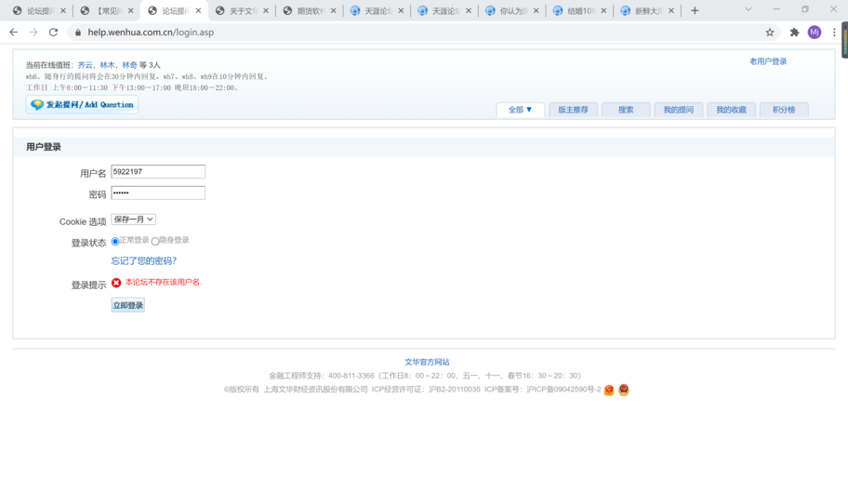Open the MJ profile avatar
The height and width of the screenshot is (504, 848).
(x=815, y=33)
